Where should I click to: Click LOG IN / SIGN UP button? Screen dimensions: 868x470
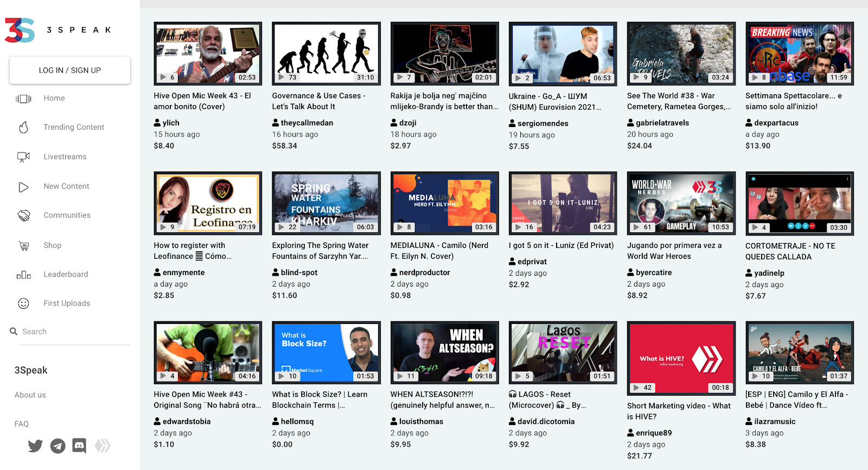[70, 71]
